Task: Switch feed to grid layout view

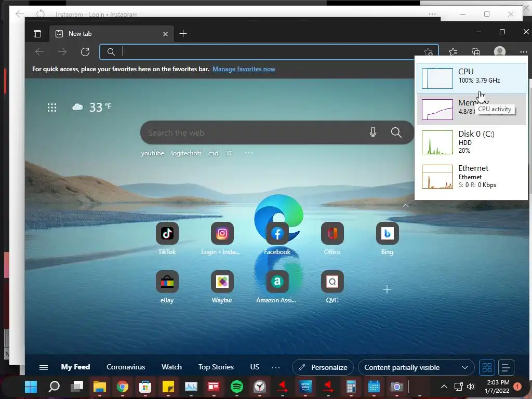Action: tap(487, 367)
